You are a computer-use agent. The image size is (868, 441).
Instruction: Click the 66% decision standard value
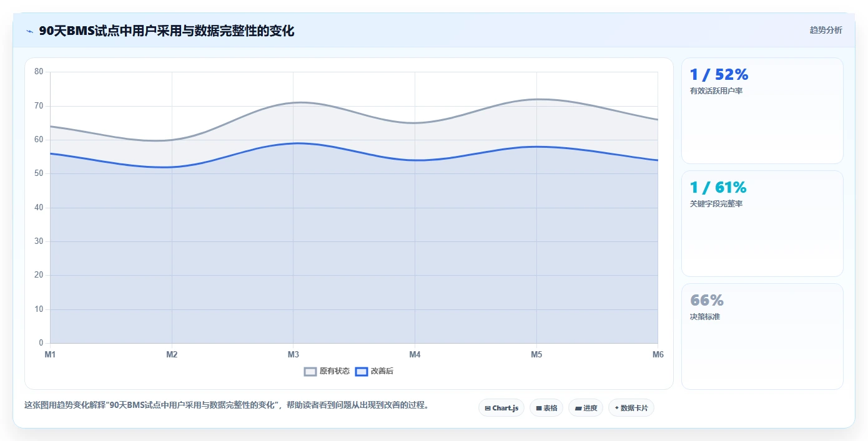tap(706, 301)
